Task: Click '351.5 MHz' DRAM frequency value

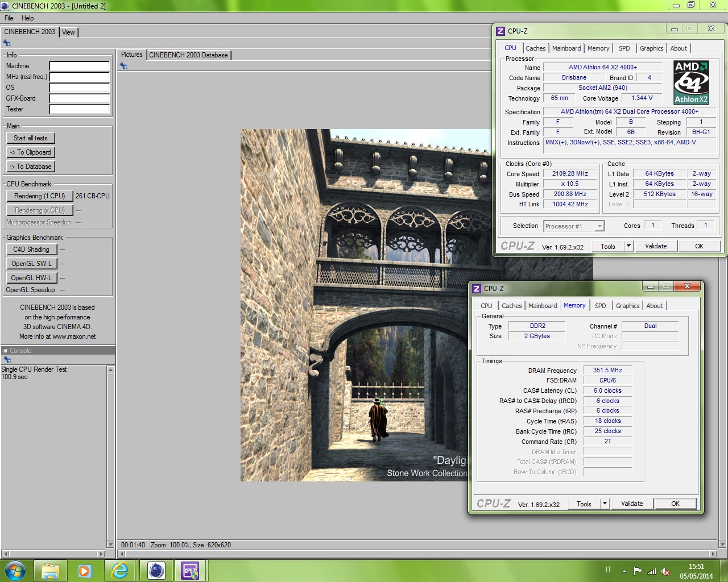Action: pyautogui.click(x=607, y=370)
